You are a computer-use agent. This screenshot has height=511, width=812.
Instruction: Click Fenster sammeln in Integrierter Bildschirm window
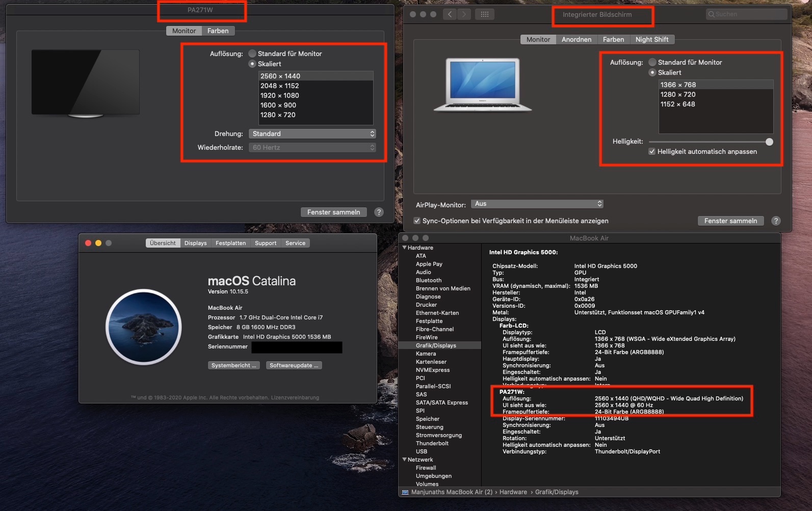click(731, 221)
